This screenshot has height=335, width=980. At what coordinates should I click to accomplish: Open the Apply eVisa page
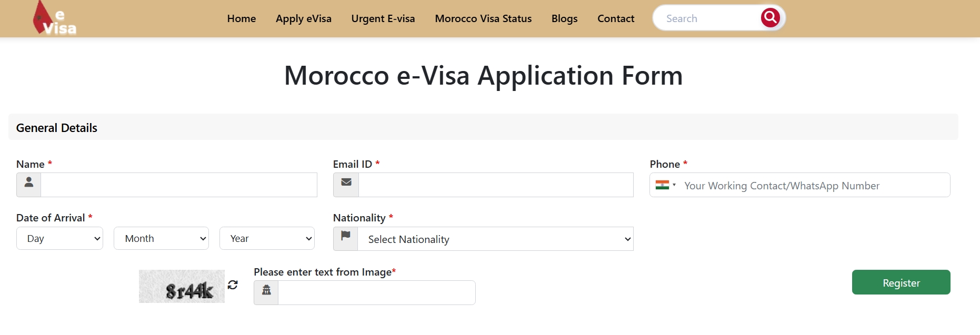click(x=304, y=19)
